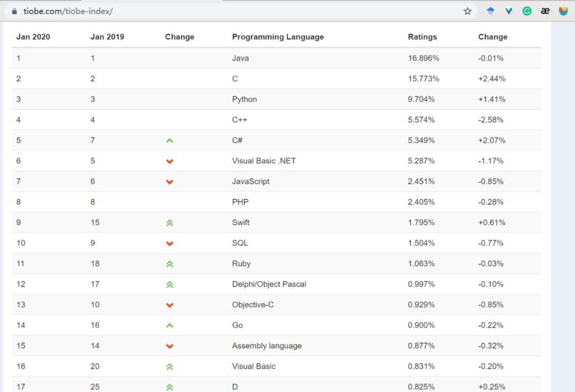Click the +0.25% change value for D

pyautogui.click(x=492, y=387)
